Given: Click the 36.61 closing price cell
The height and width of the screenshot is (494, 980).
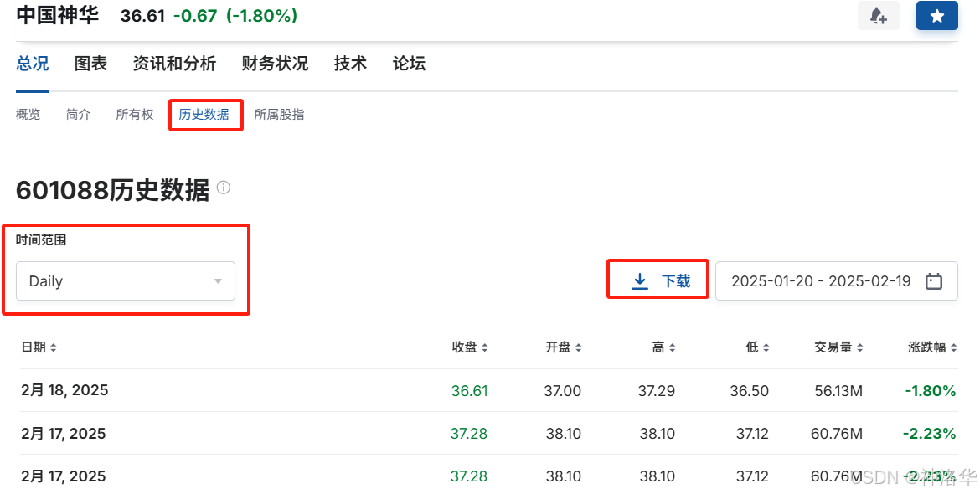Looking at the screenshot, I should 469,391.
